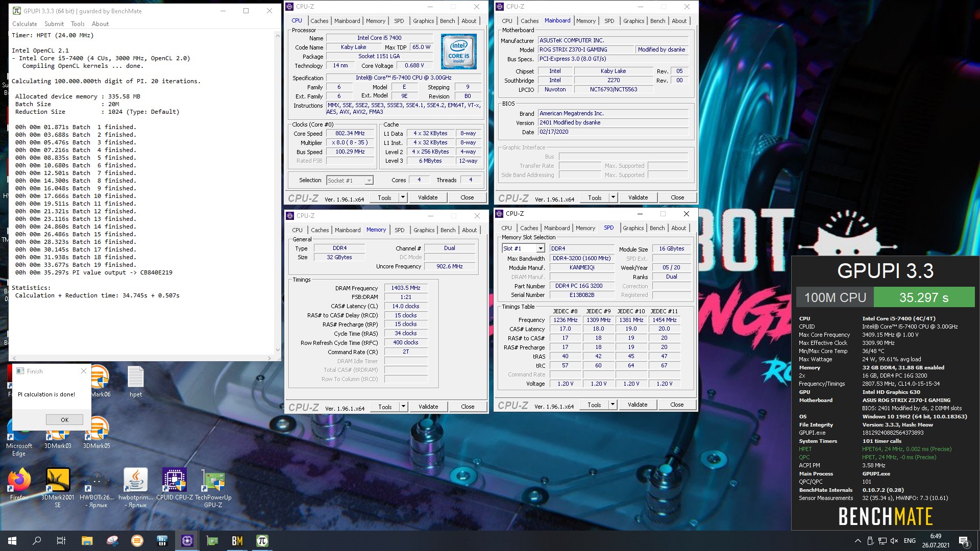Screen dimensions: 980x551
Task: Click the orange 3DMark taskbar icon
Action: pos(137,541)
